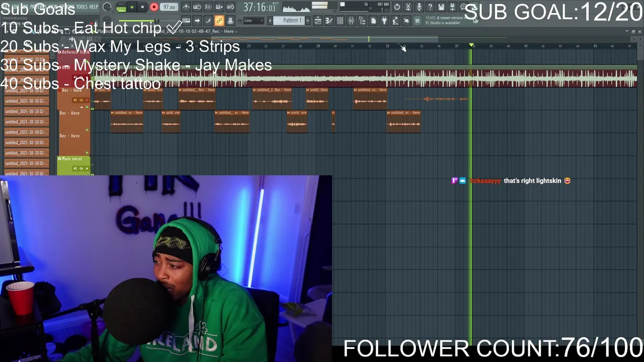The image size is (644, 362).
Task: Toggle SONG/PAT playback mode
Action: 121,8
